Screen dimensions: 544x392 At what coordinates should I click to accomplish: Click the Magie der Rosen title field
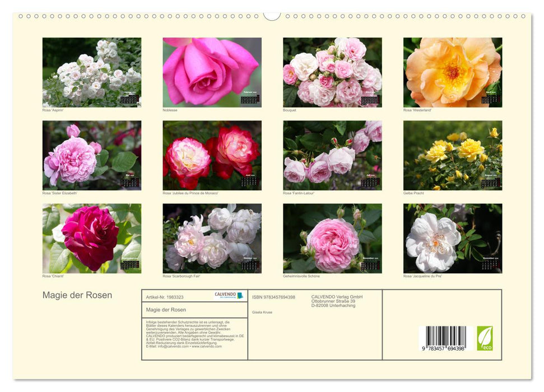tap(166, 309)
